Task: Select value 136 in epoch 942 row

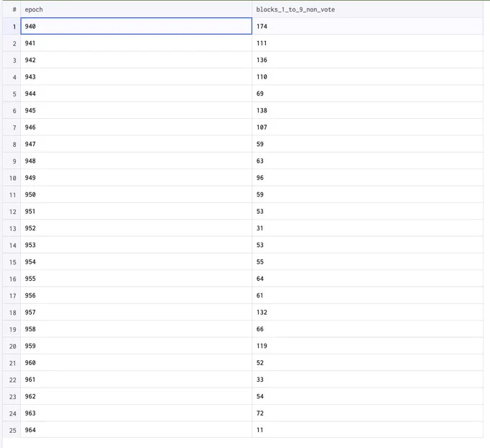Action: tap(367, 60)
